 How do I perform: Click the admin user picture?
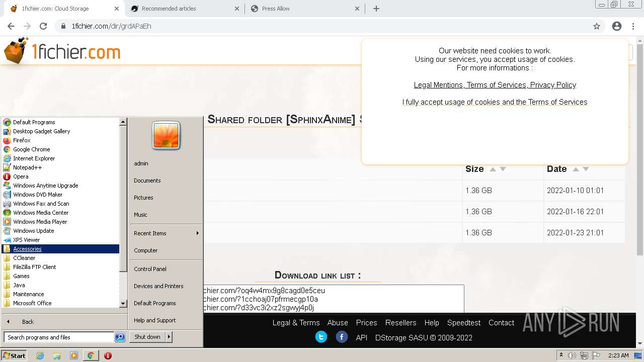tap(166, 136)
